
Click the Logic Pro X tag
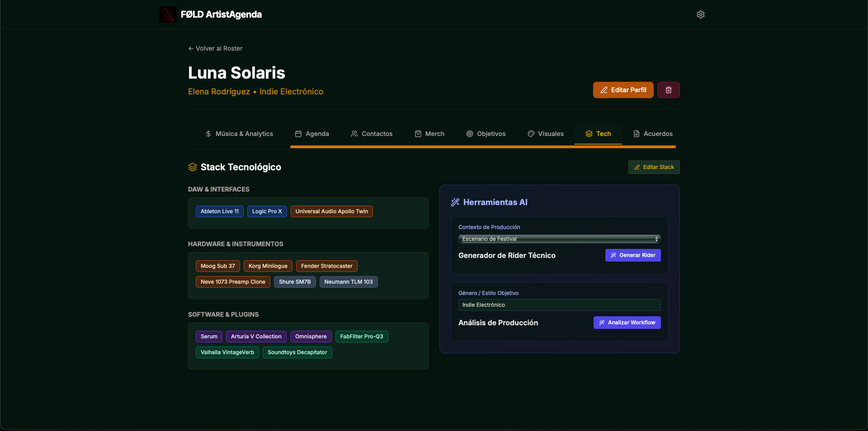tap(267, 211)
